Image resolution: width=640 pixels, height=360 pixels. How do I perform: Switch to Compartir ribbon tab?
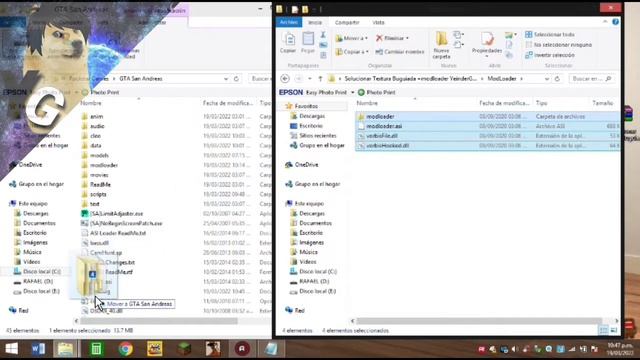click(347, 22)
